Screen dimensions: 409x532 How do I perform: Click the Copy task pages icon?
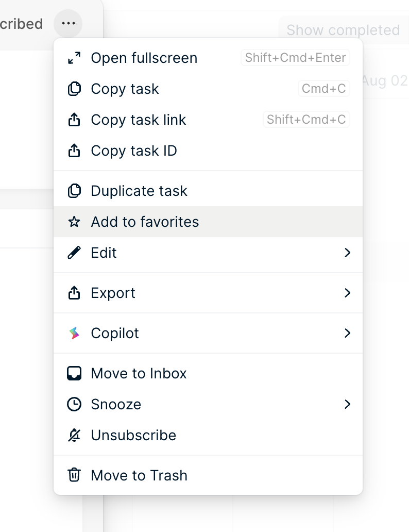(x=74, y=88)
